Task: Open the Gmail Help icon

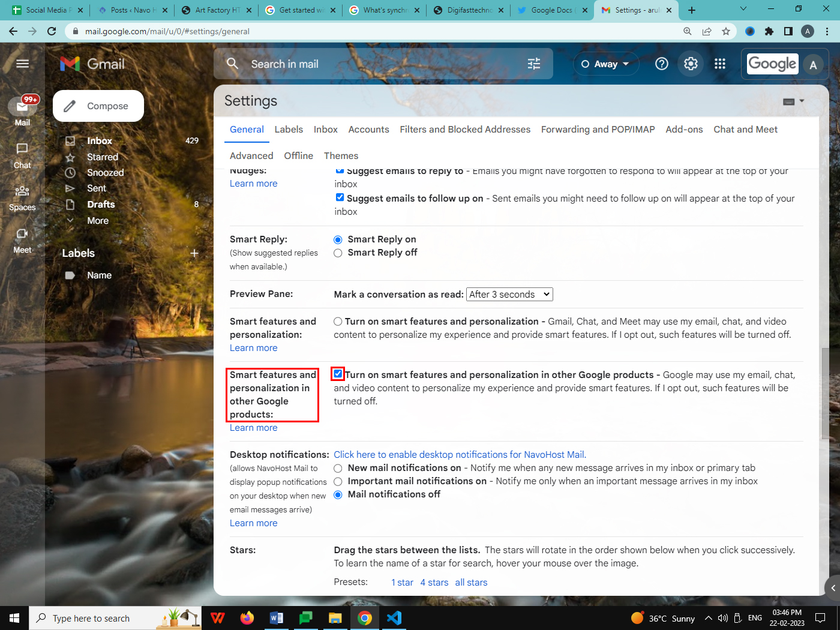Action: click(661, 64)
